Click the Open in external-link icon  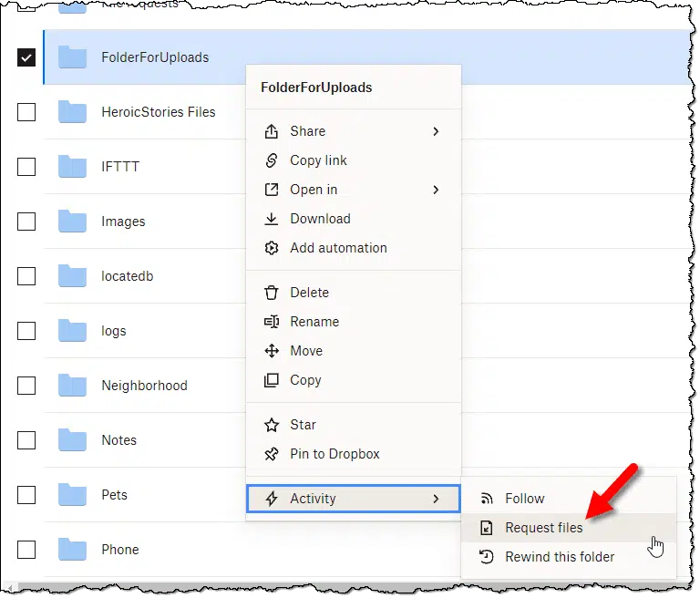pos(272,191)
